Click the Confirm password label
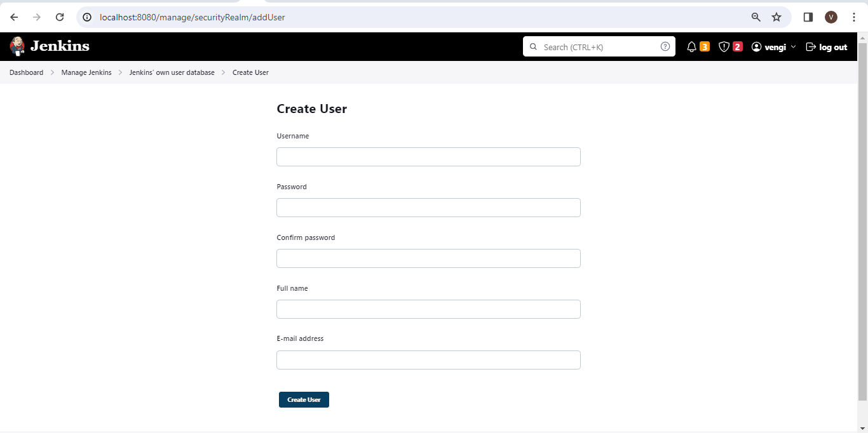 click(x=306, y=237)
